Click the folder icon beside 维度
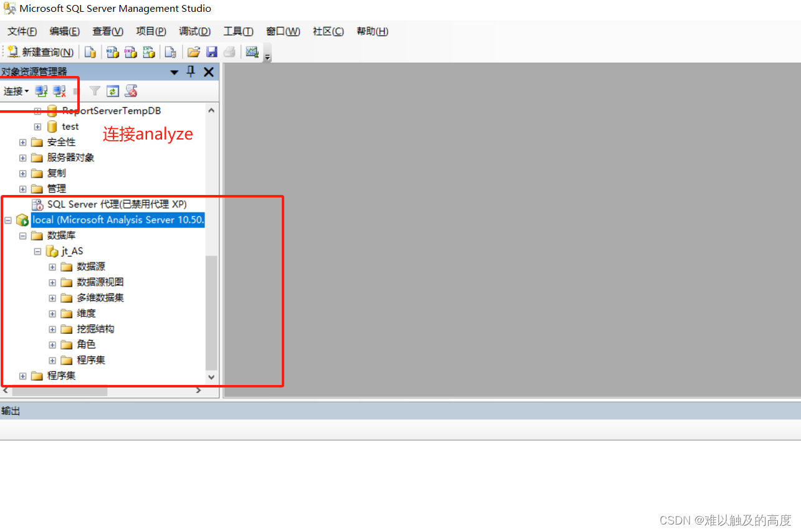This screenshot has height=532, width=801. [67, 313]
